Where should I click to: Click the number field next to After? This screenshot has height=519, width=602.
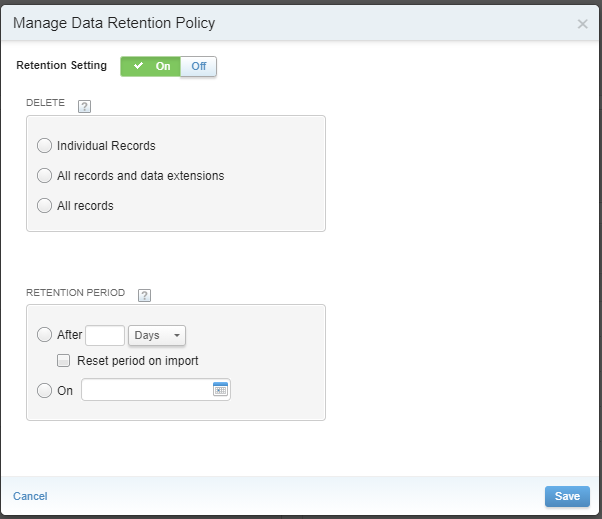105,335
